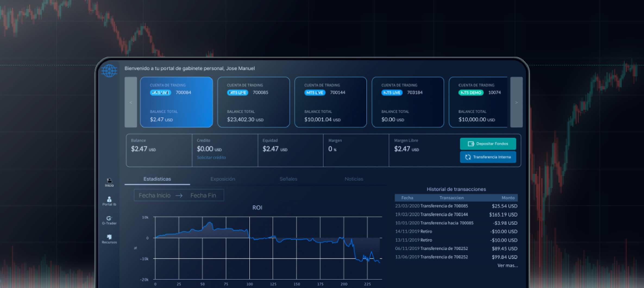Click the Historial de transacciones heading

tap(456, 189)
